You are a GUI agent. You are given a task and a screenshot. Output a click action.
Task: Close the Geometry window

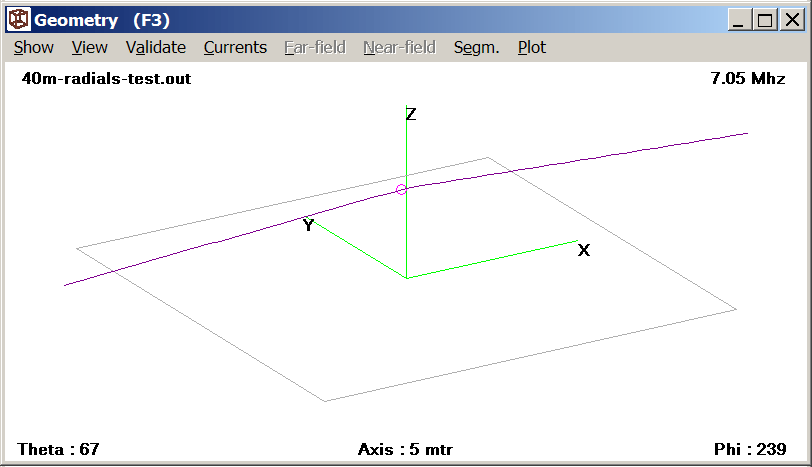tap(790, 20)
